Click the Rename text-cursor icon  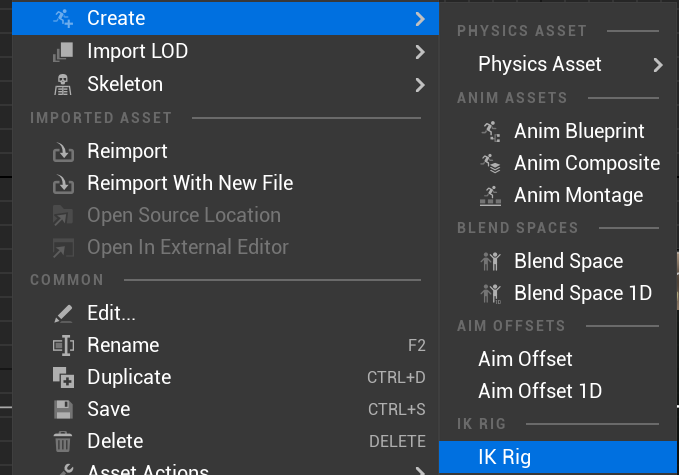63,346
